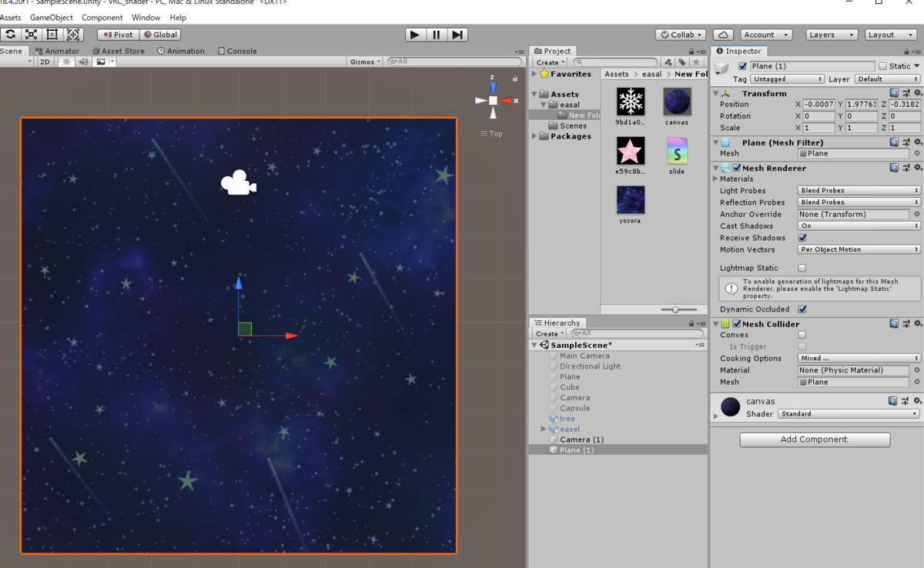
Task: Toggle Global/Local handle rotation
Action: (x=160, y=35)
